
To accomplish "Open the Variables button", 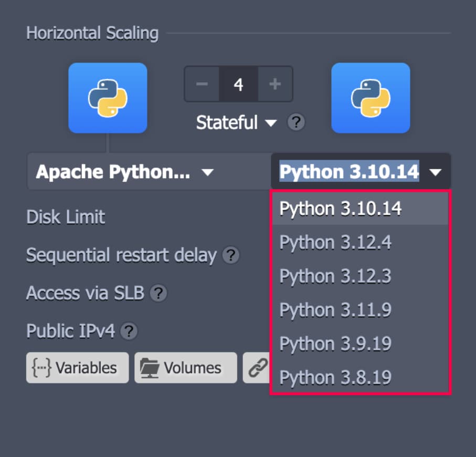I will (x=77, y=368).
